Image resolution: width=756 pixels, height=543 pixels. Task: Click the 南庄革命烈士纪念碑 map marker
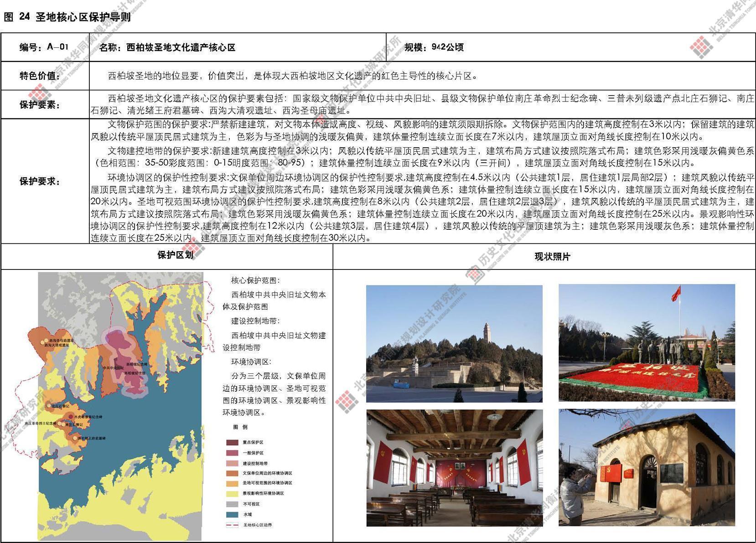60,423
